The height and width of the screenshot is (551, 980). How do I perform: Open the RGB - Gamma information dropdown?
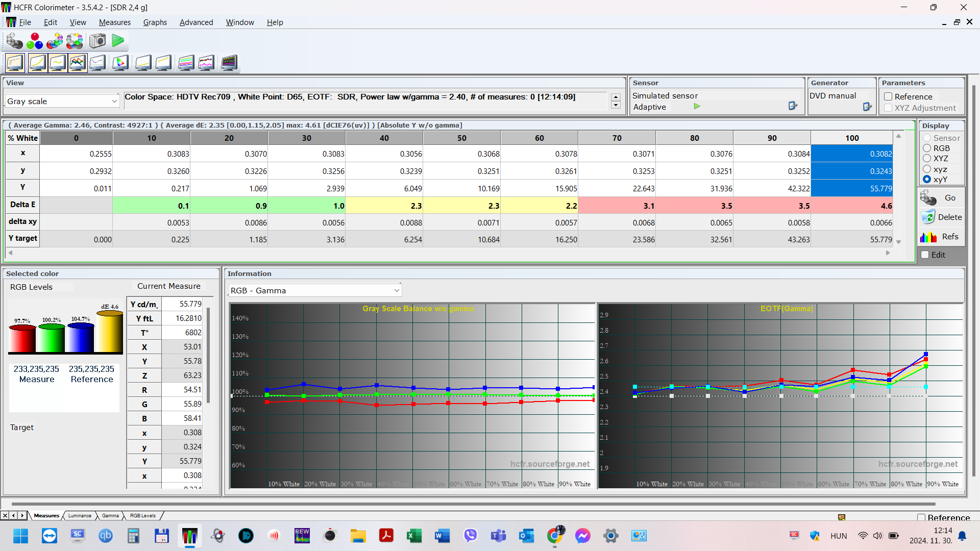click(396, 291)
